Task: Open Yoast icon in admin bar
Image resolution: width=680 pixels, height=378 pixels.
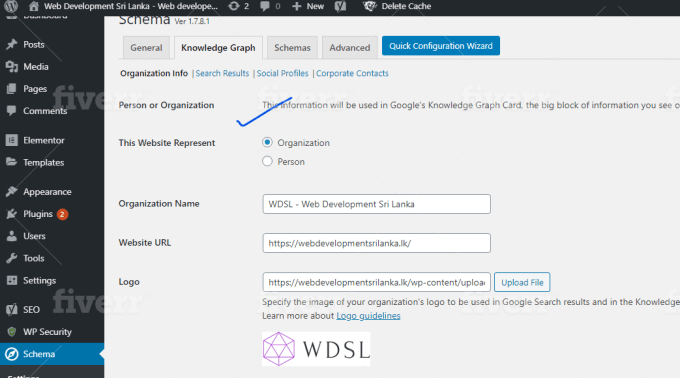Action: pos(340,6)
